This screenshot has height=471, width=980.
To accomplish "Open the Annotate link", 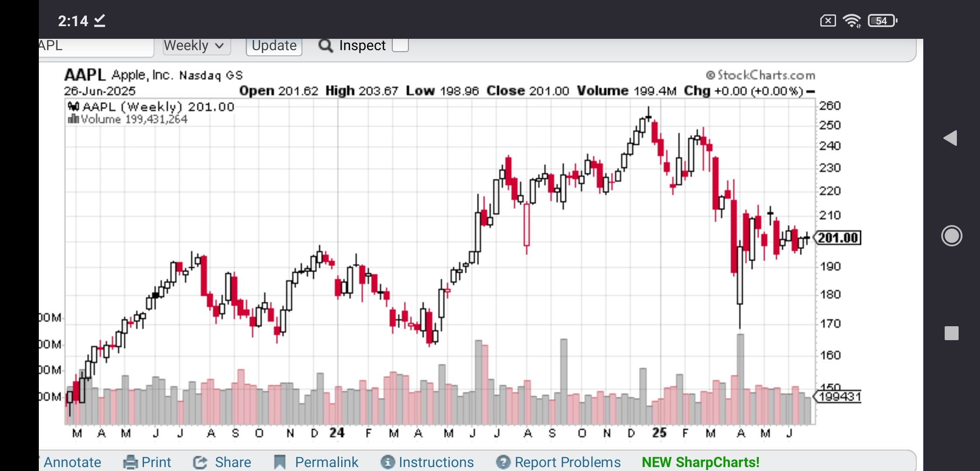I will pos(72,462).
